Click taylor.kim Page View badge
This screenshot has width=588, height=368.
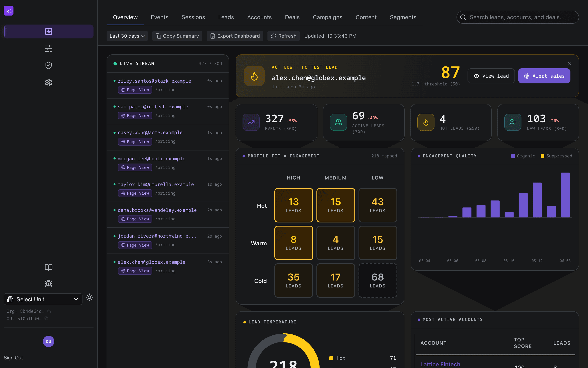135,193
